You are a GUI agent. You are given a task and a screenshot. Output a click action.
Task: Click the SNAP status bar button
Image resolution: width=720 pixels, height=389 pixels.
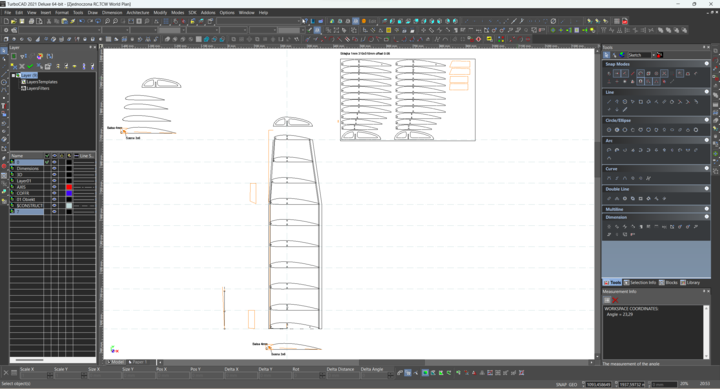tap(561, 384)
